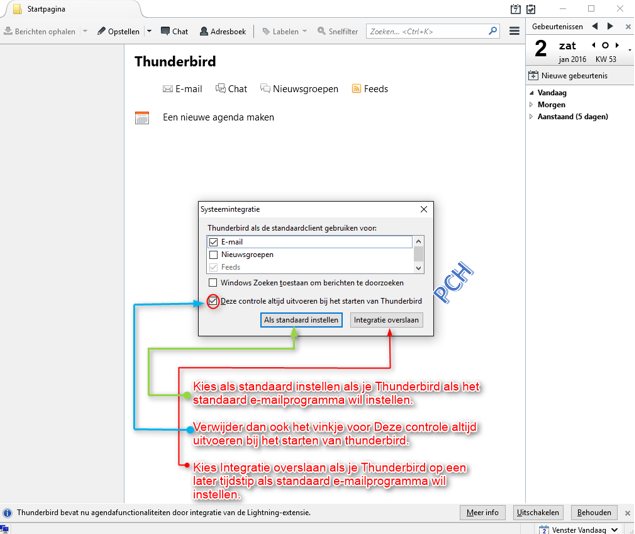The image size is (635, 534).
Task: Open the Venster Vandaag dropdown arrow
Action: (x=615, y=530)
